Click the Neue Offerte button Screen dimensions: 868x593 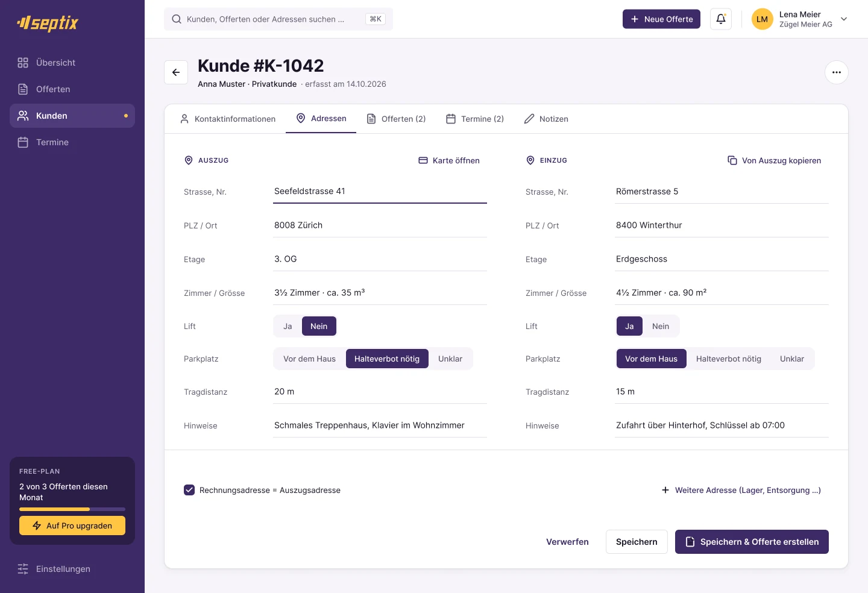661,19
